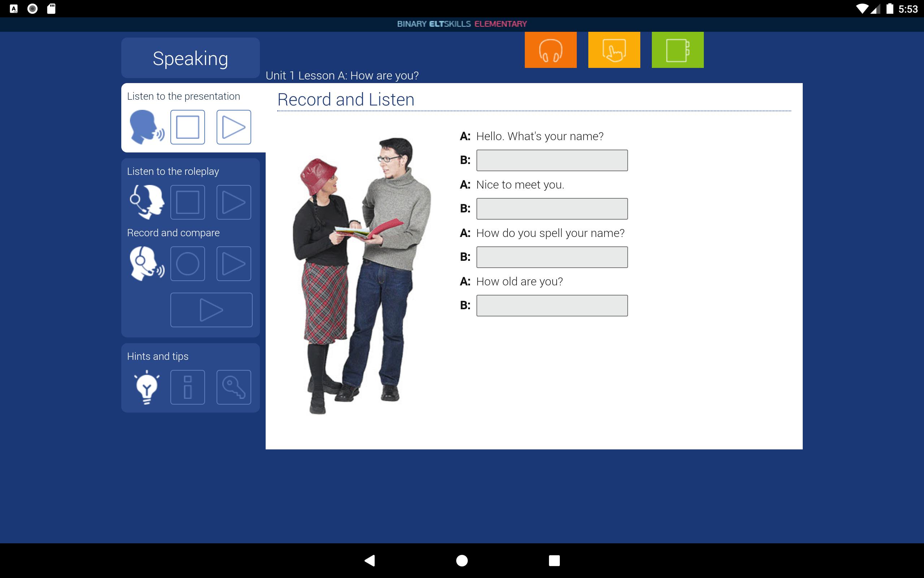The height and width of the screenshot is (578, 924).
Task: Click the 'Listen to the roleplay' label
Action: (173, 171)
